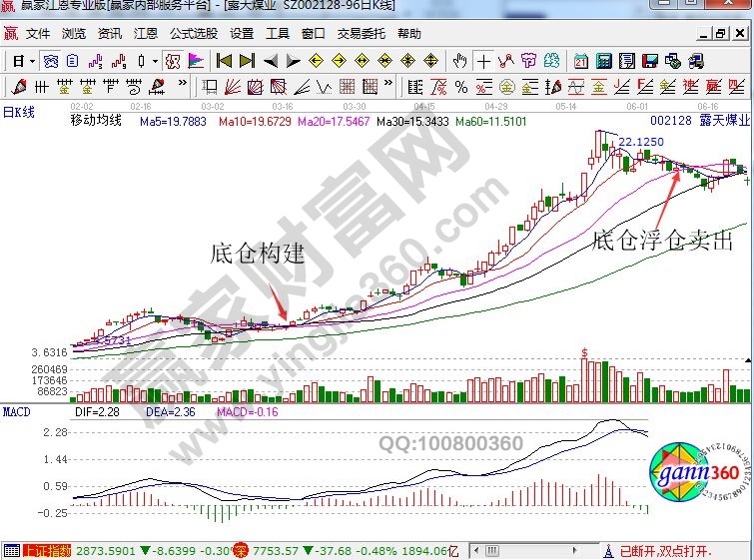Select the hand pan tool
The image size is (754, 560).
(x=460, y=61)
